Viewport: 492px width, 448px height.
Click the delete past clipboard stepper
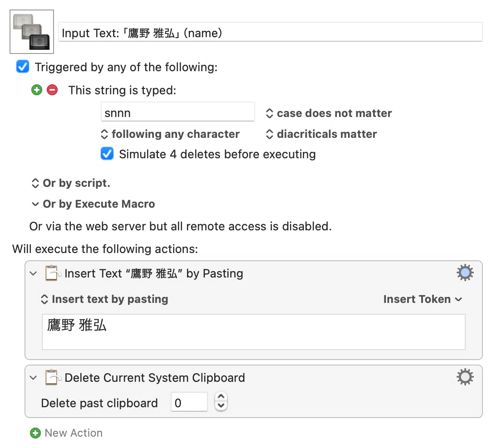(221, 401)
